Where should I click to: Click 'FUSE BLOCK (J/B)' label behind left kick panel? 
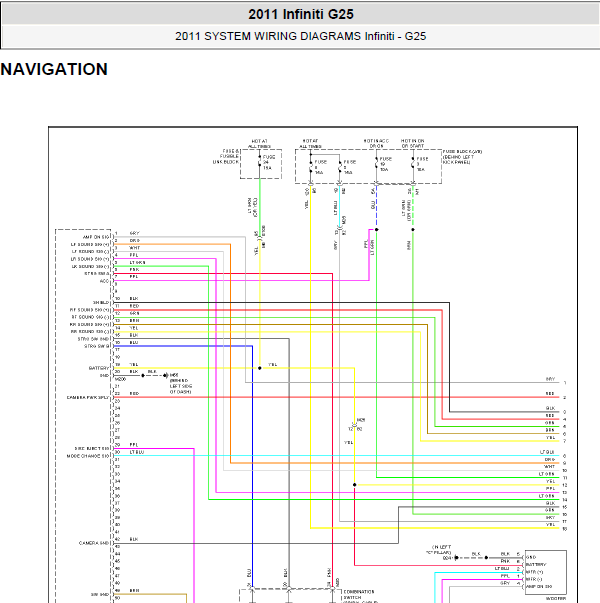[x=463, y=157]
